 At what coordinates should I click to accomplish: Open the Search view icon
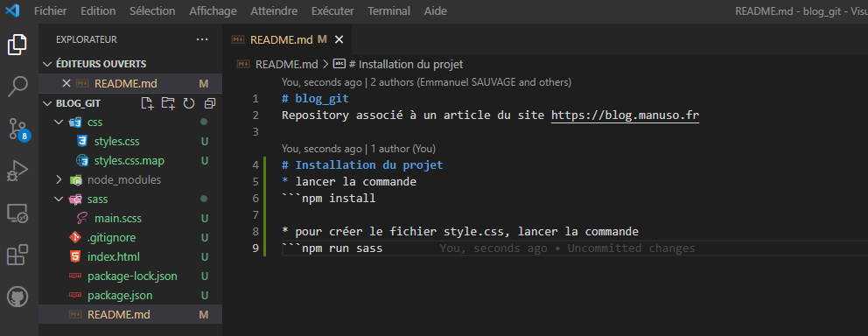(x=17, y=87)
